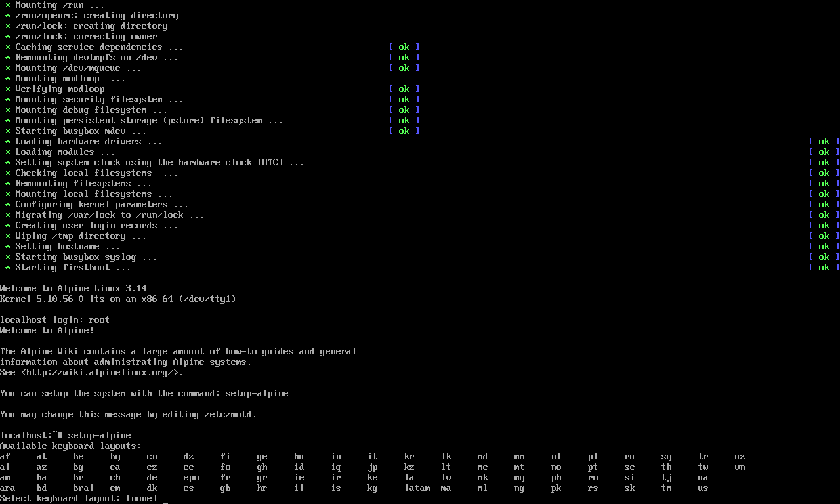Click the 'ge' keyboard layout code
Viewport: 840px width, 504px height.
pos(262,457)
